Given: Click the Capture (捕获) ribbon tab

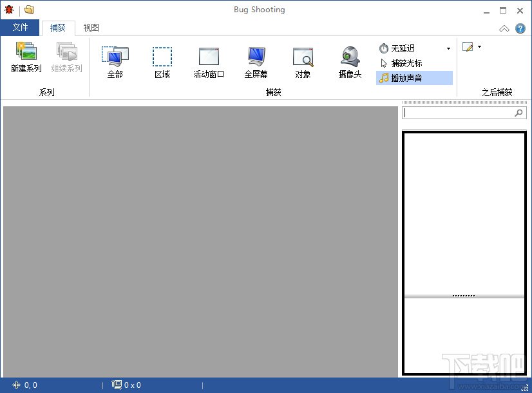Looking at the screenshot, I should [58, 28].
